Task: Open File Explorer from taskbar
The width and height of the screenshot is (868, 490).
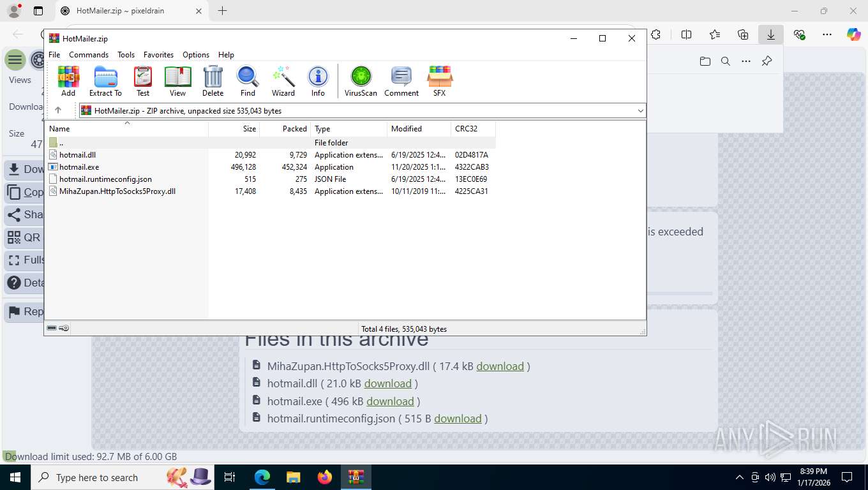Action: coord(293,477)
